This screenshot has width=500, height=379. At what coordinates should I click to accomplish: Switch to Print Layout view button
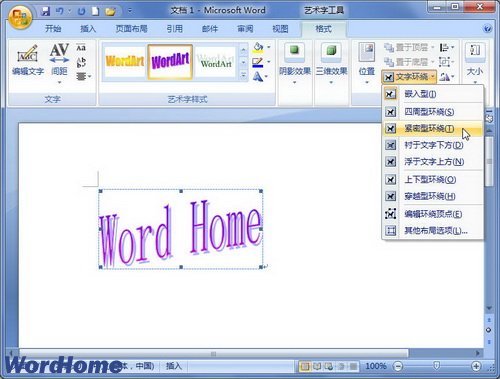305,366
